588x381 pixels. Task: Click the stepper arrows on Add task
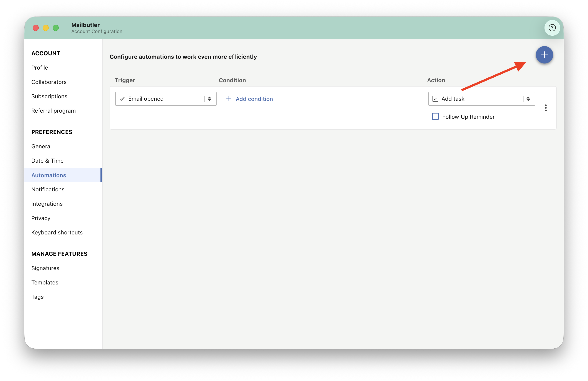click(528, 99)
